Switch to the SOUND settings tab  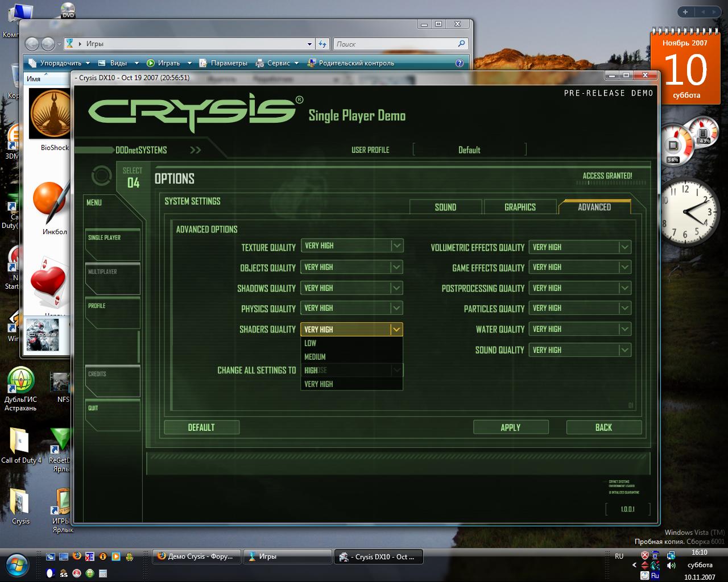click(x=445, y=207)
